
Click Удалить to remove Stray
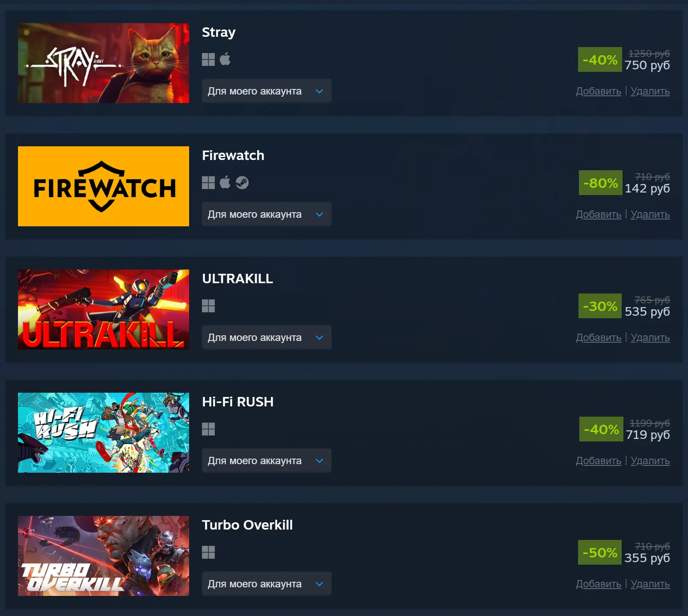[x=650, y=91]
